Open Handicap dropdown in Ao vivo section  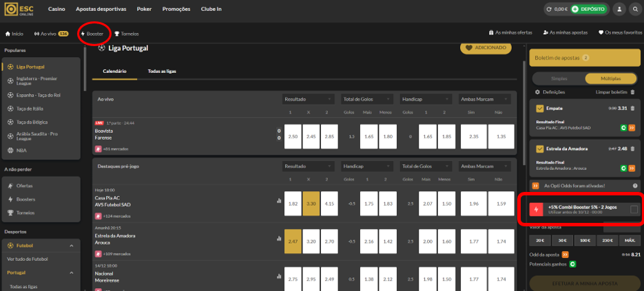[426, 99]
